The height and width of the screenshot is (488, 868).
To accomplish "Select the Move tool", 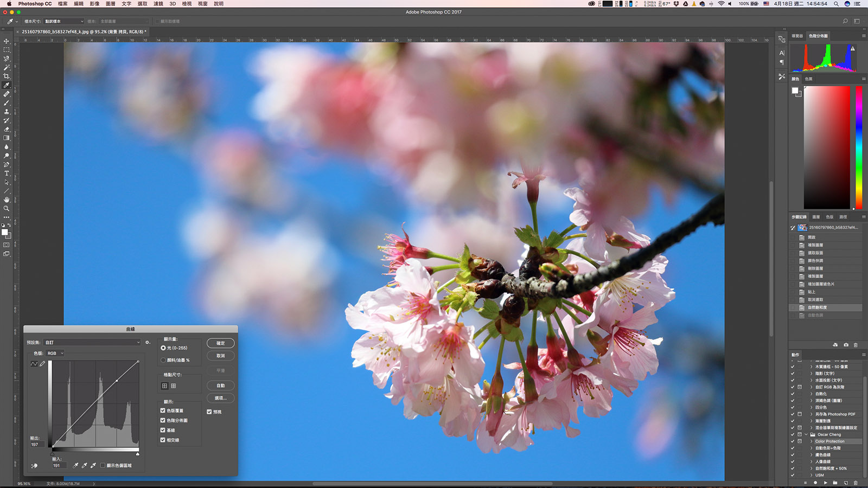I will coord(7,41).
